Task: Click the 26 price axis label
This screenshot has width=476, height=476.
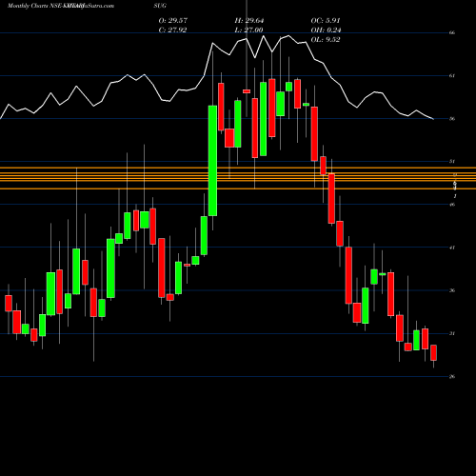Action: point(452,377)
